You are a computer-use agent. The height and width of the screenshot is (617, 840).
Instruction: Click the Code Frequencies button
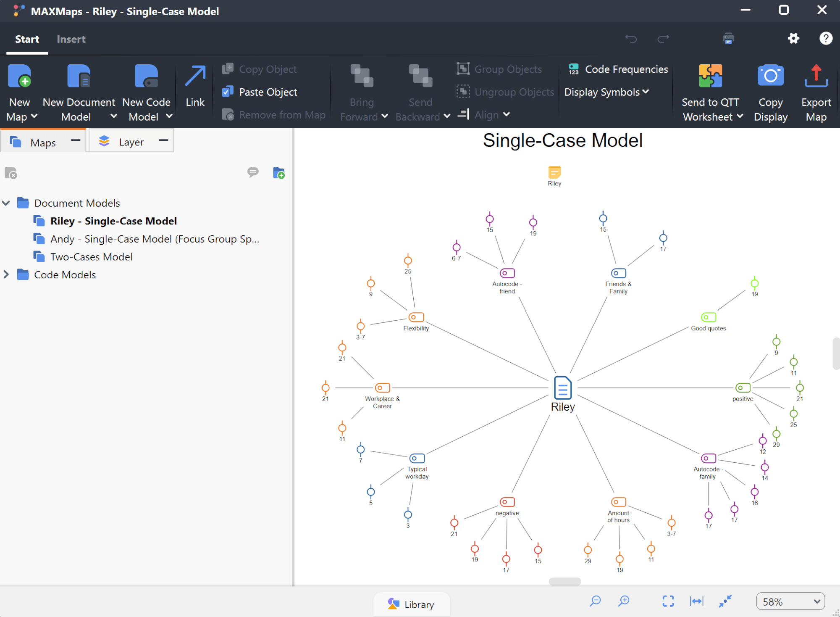tap(618, 69)
